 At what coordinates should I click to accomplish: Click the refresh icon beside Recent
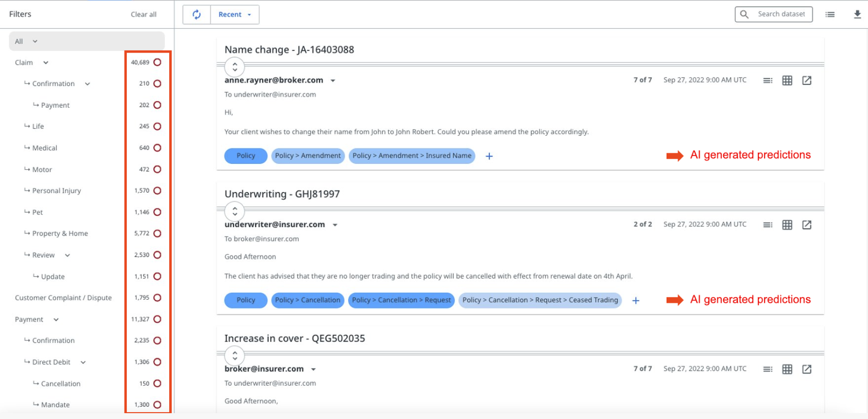coord(197,15)
